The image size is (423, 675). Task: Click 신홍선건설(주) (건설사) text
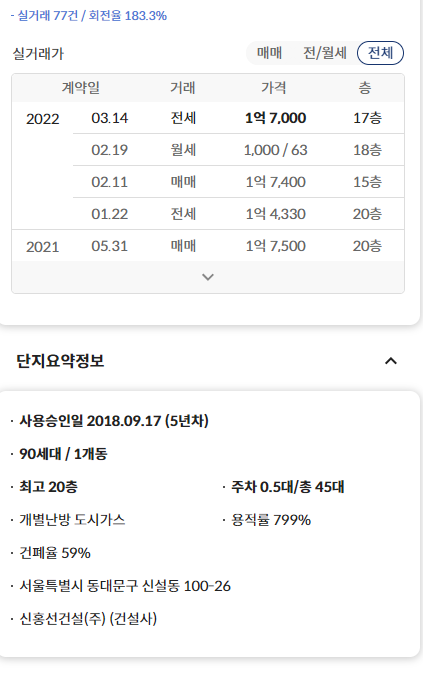pos(88,619)
